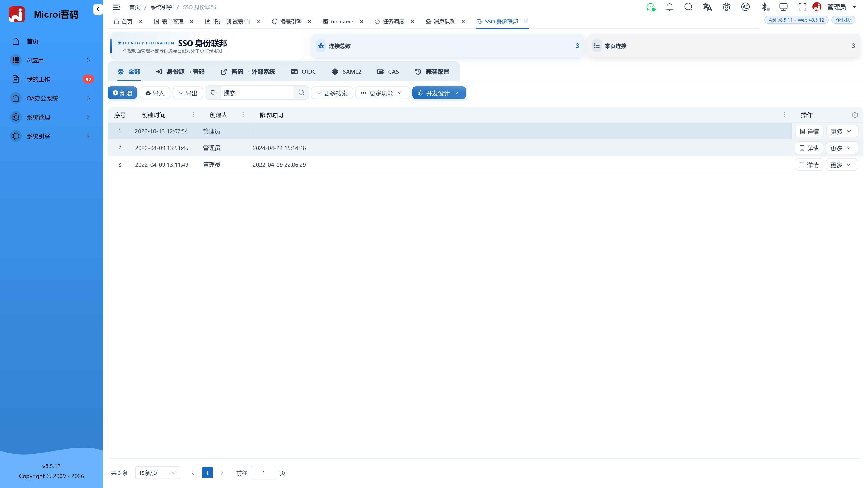Open the online chat icon
The image size is (868, 488).
point(651,7)
